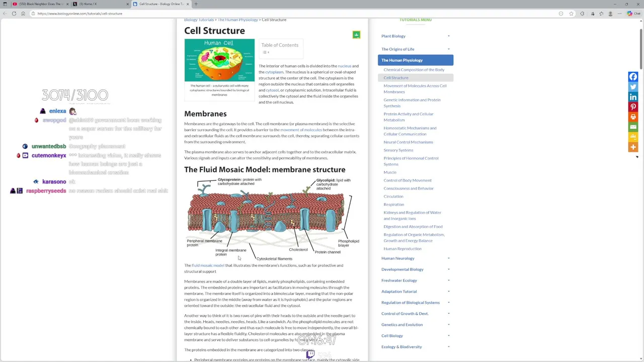Viewport: 644px width, 362px height.
Task: Open Neural Control Mechanisms tutorial
Action: 408,142
